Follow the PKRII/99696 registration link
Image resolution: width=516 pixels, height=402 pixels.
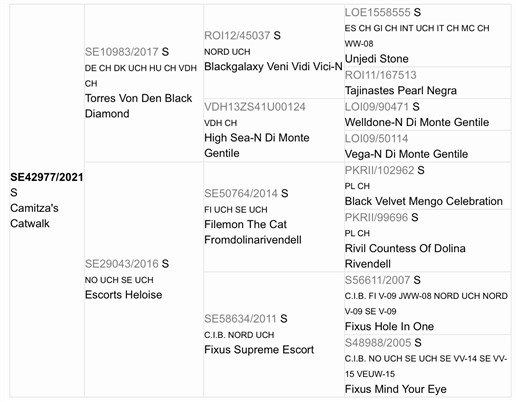376,217
